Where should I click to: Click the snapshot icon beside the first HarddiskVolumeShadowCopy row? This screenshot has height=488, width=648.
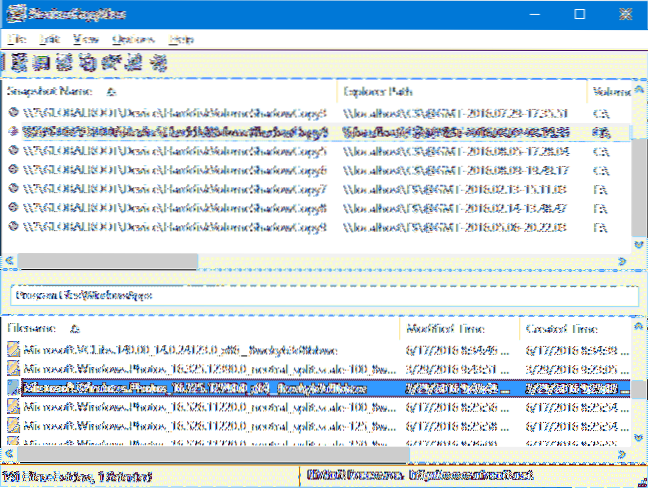[x=13, y=112]
